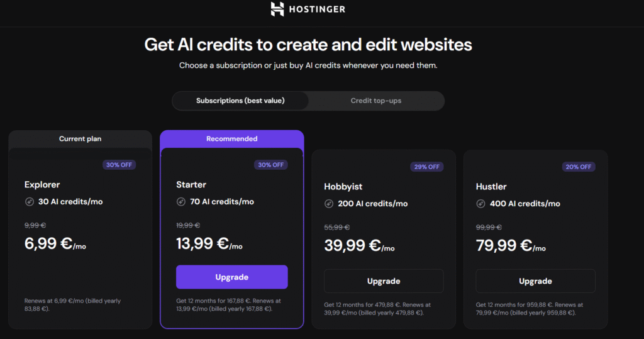644x339 pixels.
Task: Click the Hustler plan AI credits icon
Action: click(480, 204)
